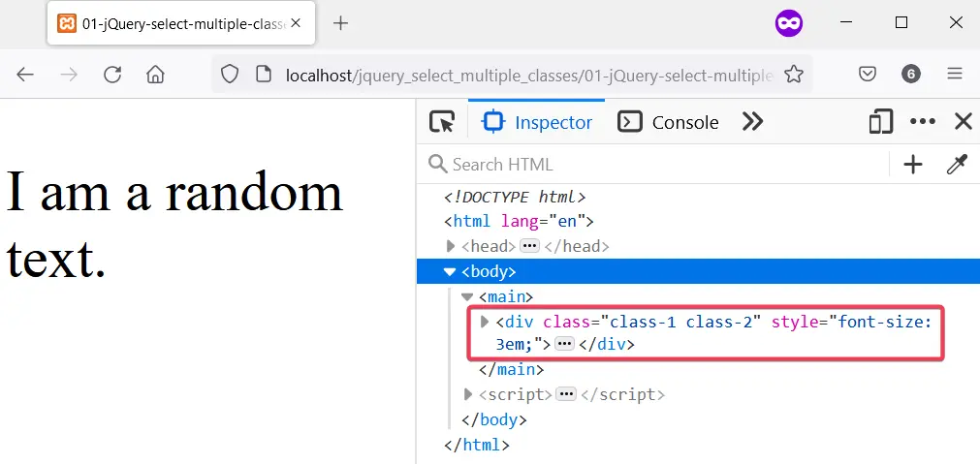Viewport: 980px width, 464px height.
Task: Select the opening script tag
Action: 517,394
